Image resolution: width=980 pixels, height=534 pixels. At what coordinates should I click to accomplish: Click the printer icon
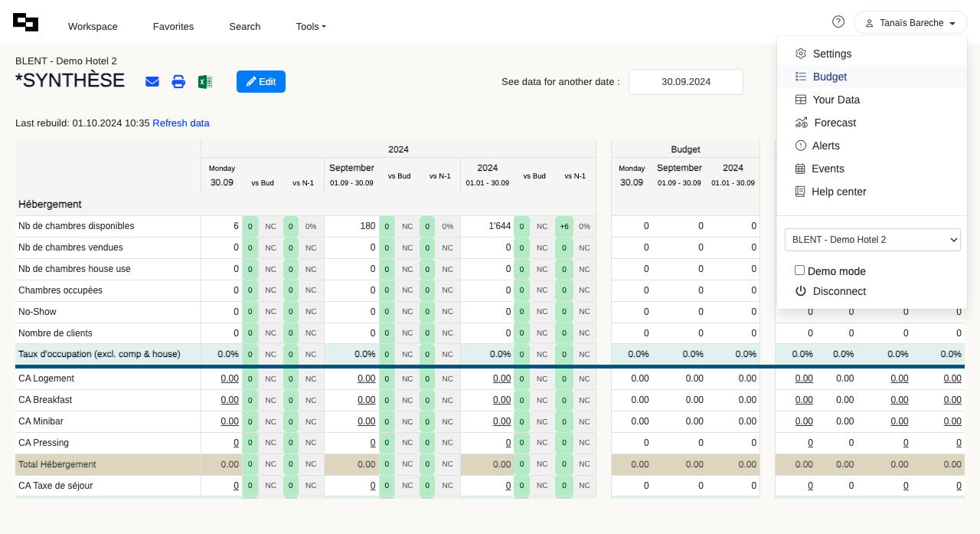(178, 82)
